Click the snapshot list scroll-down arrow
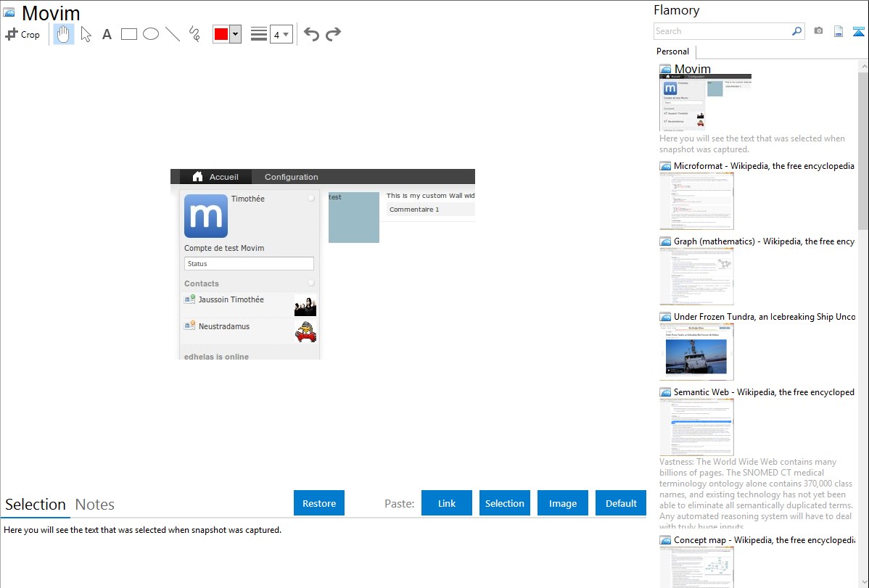Screen dimensions: 869x588 point(864,582)
